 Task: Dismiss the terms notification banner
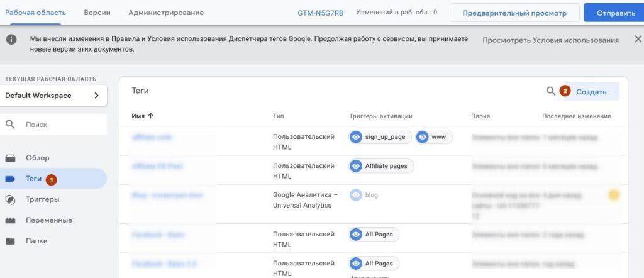coord(638,39)
